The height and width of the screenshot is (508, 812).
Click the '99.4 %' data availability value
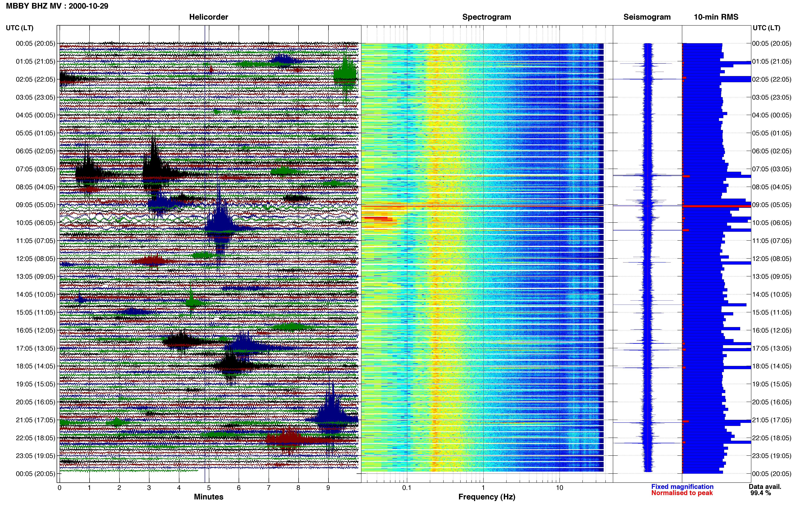click(x=761, y=493)
